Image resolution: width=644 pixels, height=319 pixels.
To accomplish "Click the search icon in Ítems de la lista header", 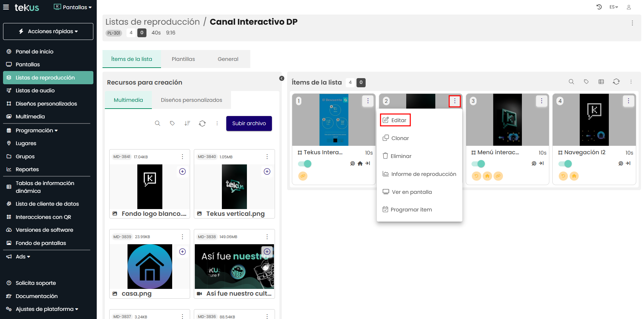I will coord(571,82).
